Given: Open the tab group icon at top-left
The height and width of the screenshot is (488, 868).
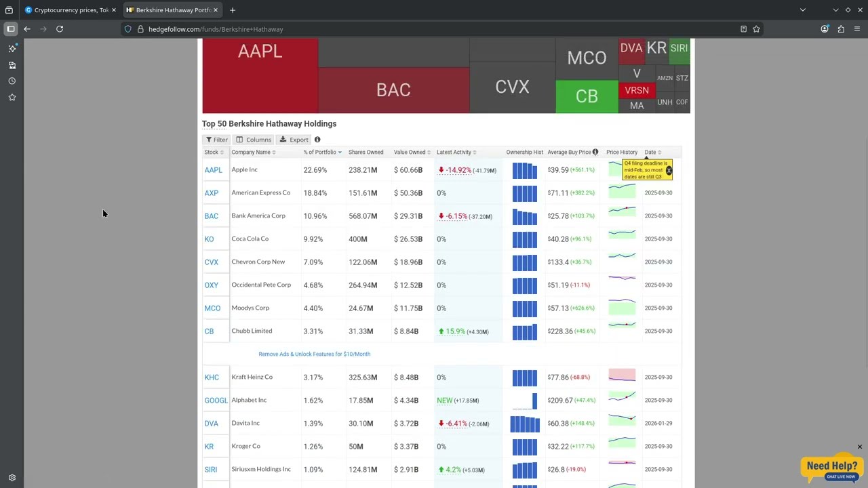Looking at the screenshot, I should click(x=9, y=10).
